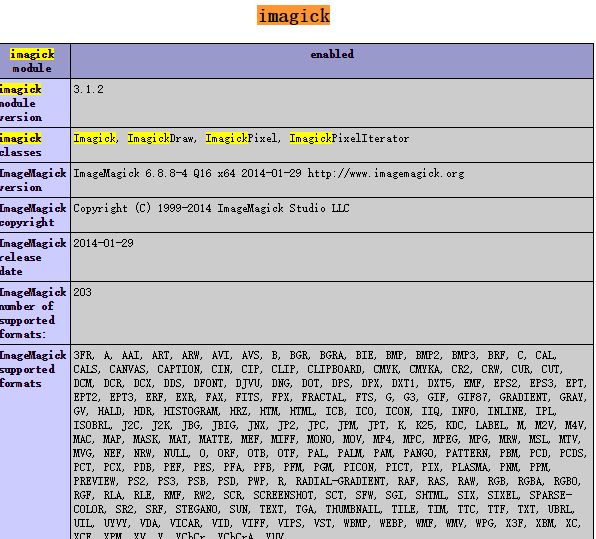The image size is (596, 539).
Task: Click the MPEG format entry
Action: [446, 440]
